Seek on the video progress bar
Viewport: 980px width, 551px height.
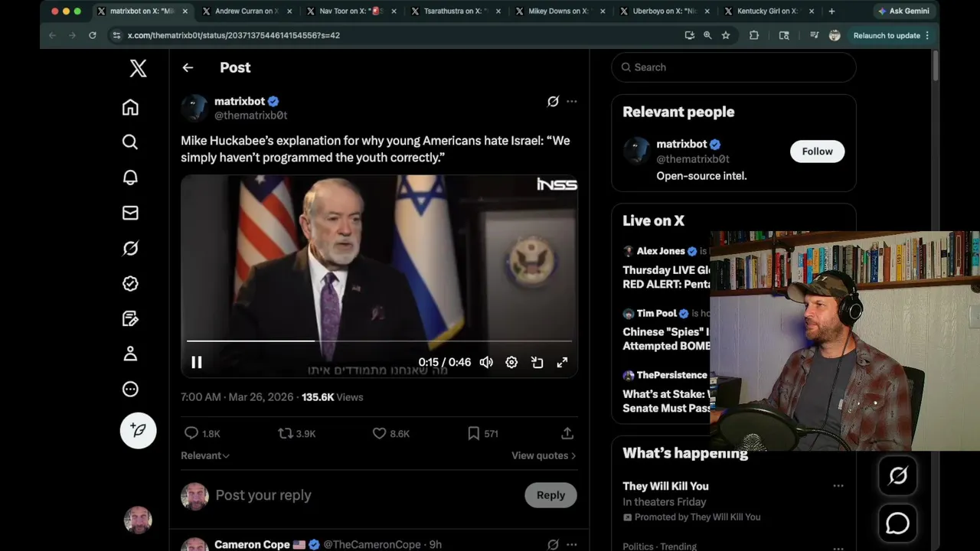pyautogui.click(x=379, y=341)
